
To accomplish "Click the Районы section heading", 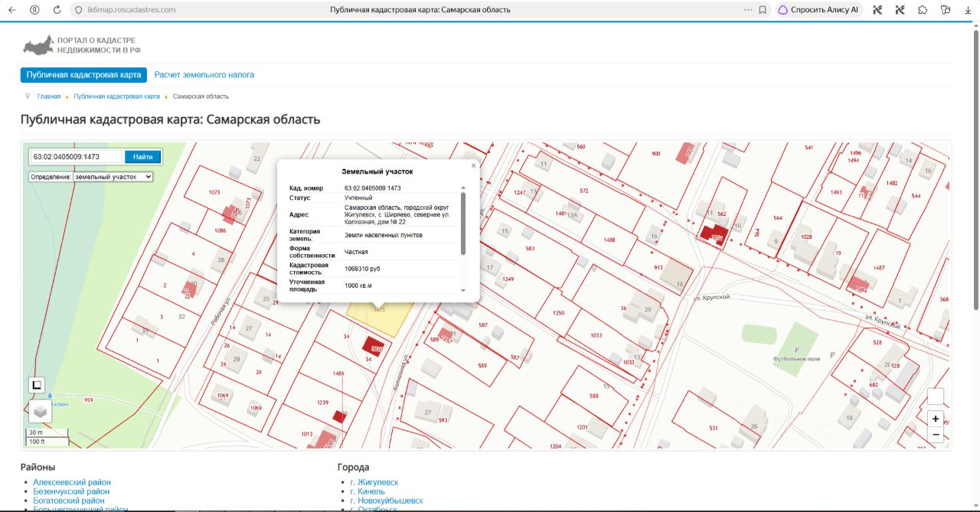I will 38,467.
